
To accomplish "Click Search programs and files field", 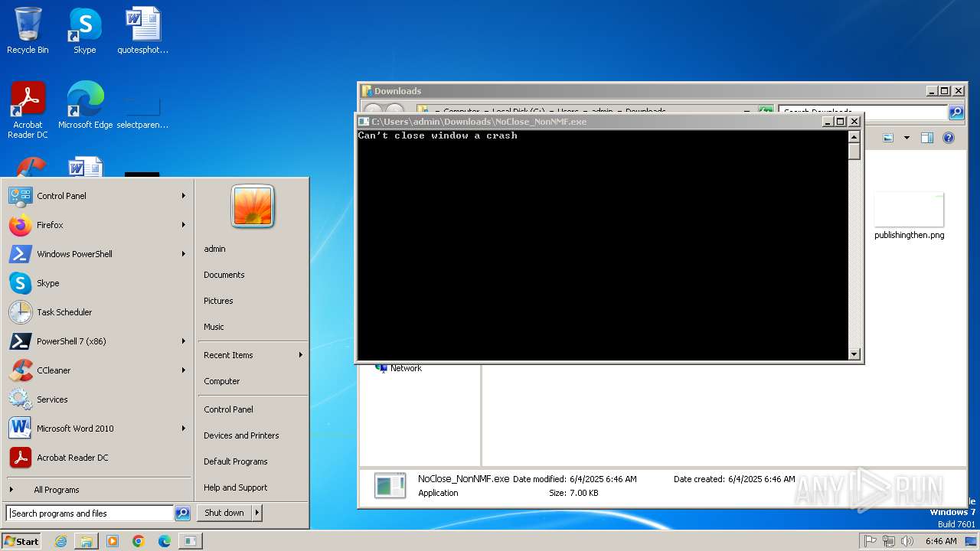I will click(x=90, y=514).
